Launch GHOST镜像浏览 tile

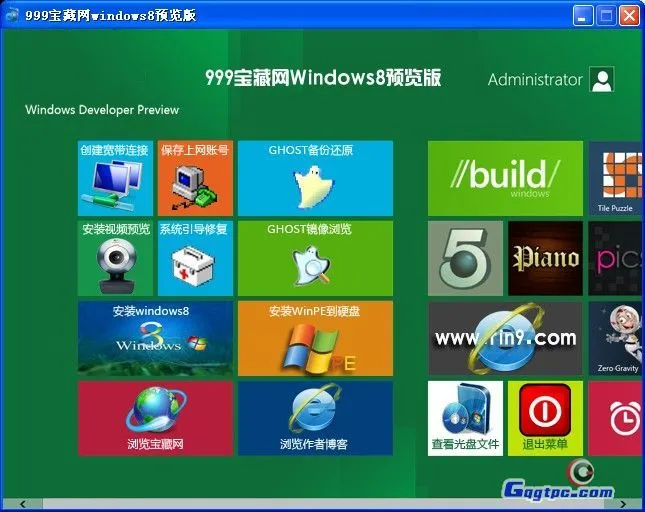315,258
